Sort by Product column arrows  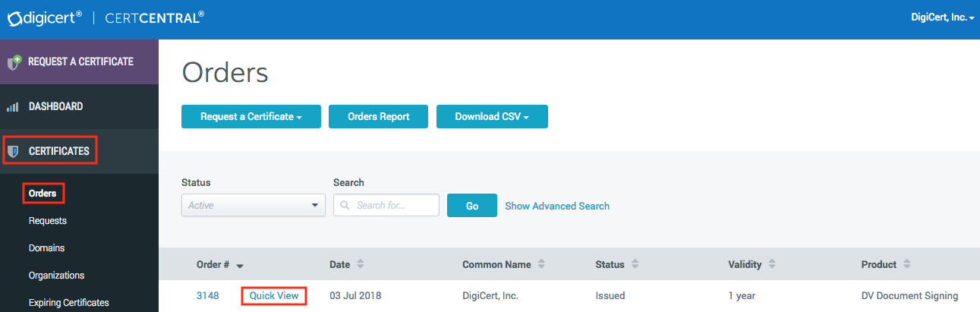(907, 265)
